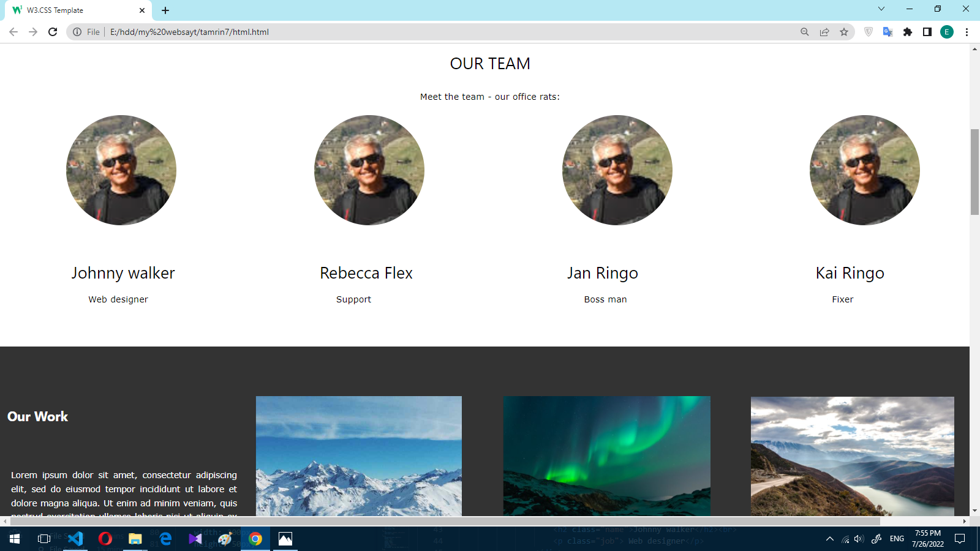Image resolution: width=980 pixels, height=551 pixels.
Task: Click the 'Boss man' job text
Action: [x=605, y=299]
